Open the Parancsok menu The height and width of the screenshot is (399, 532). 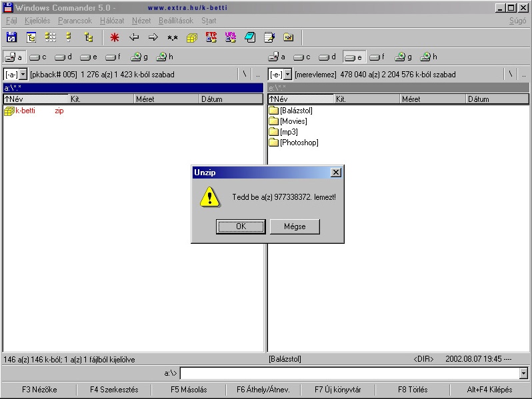click(x=75, y=21)
